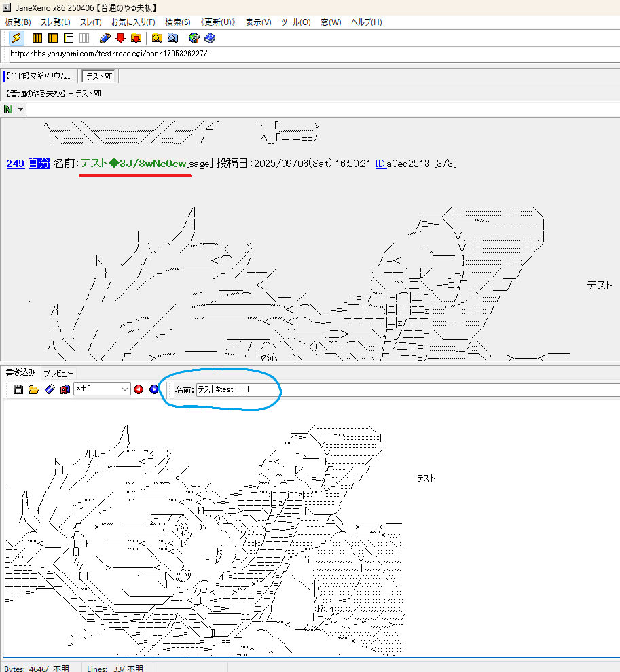Click the globe browser icon in toolbar

pos(194,38)
